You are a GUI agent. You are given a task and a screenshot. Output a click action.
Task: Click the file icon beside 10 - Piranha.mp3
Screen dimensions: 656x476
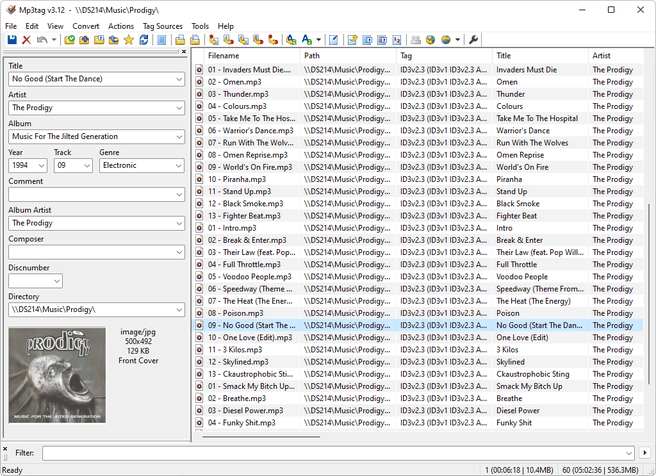tap(199, 179)
